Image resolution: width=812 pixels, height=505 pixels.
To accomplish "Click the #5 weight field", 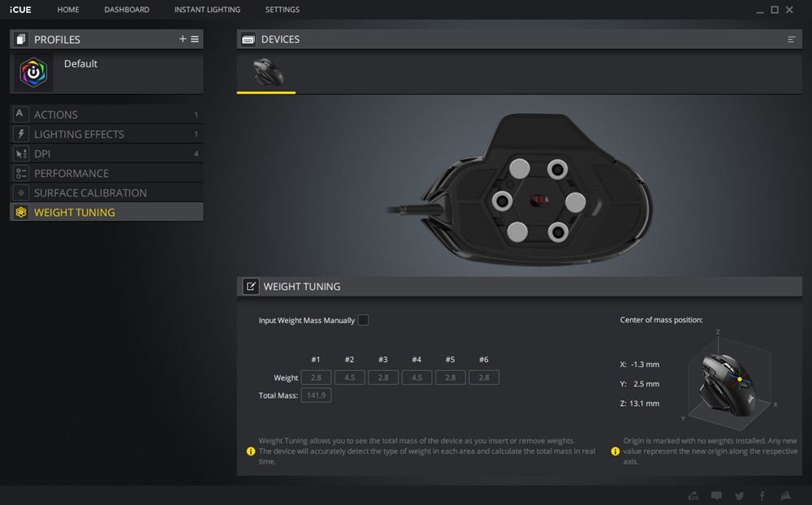I will point(451,378).
